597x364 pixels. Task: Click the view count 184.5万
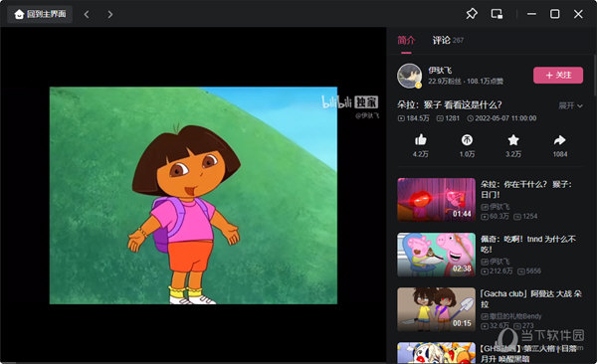414,118
